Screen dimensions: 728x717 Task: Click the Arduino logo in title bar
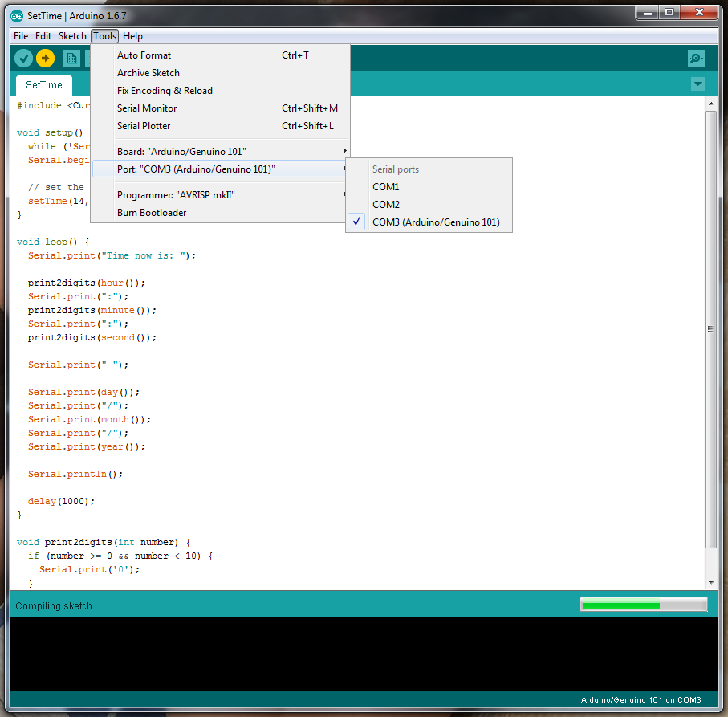[x=16, y=14]
